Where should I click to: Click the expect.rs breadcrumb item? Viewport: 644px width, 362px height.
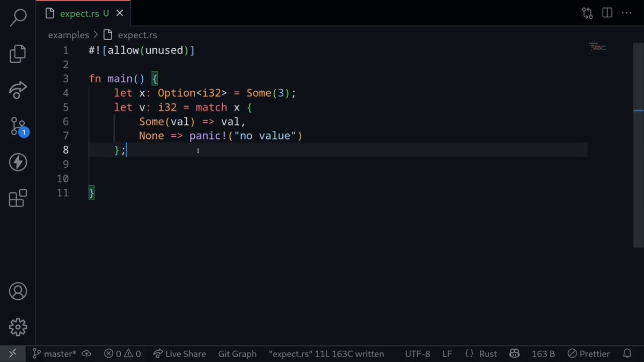coord(137,35)
